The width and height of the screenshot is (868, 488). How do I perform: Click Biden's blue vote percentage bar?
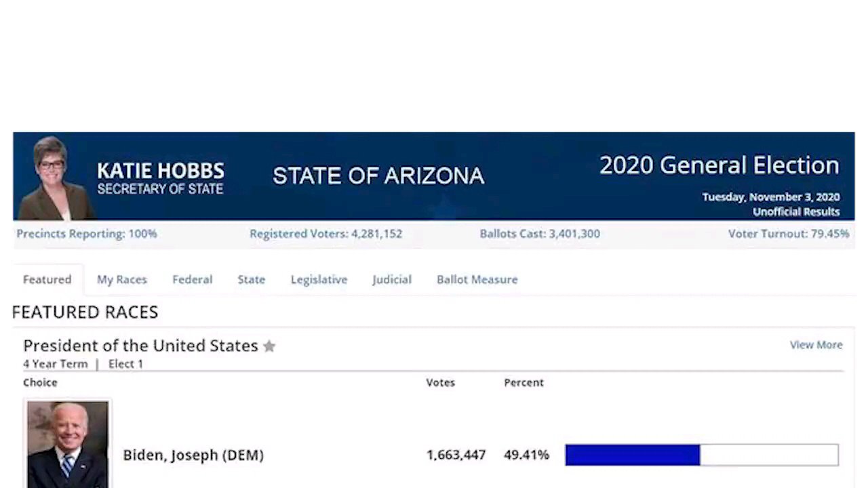pos(632,455)
